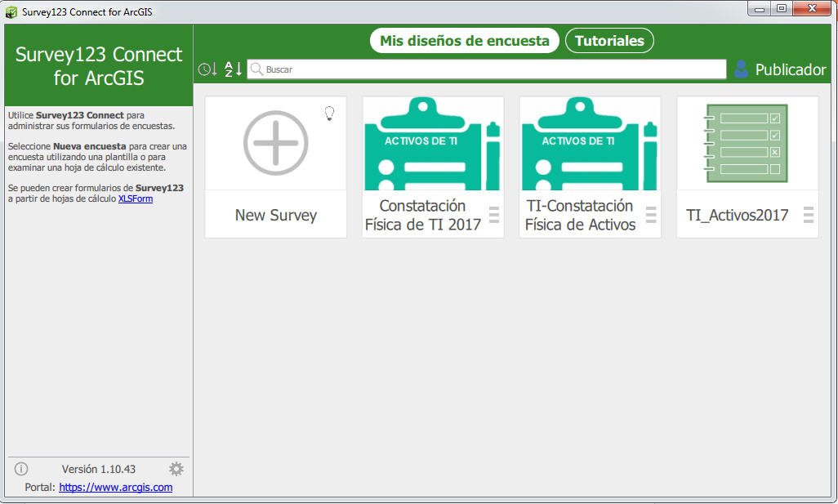This screenshot has height=504, width=838.
Task: Select Mis diseños de encuesta tab
Action: [x=464, y=40]
